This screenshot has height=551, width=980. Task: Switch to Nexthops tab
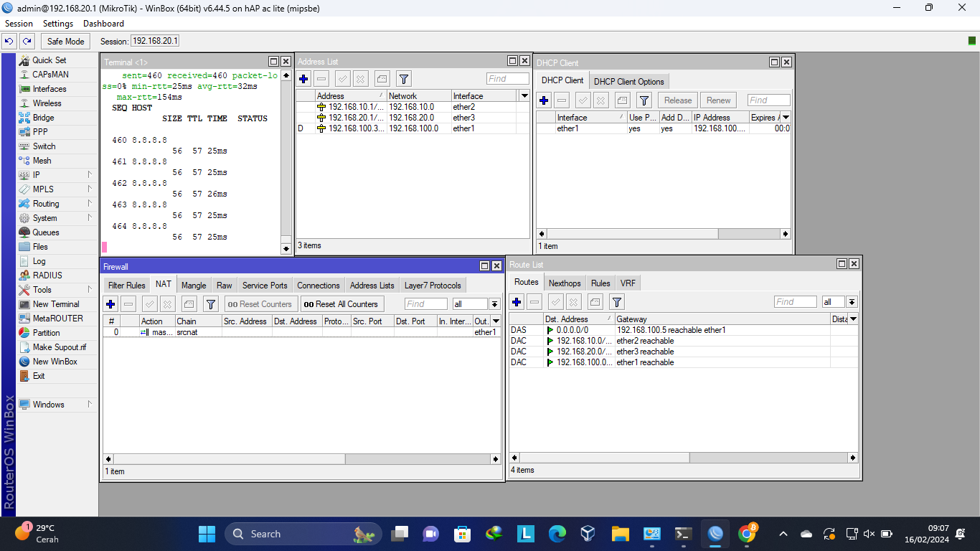[565, 283]
